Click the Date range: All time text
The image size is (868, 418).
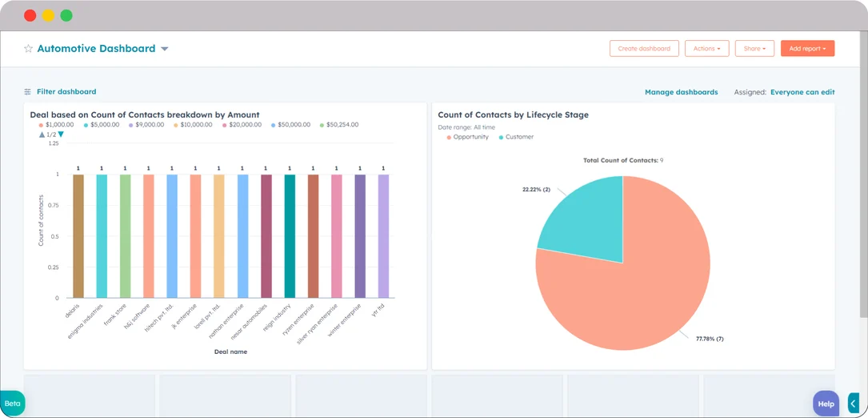tap(466, 127)
